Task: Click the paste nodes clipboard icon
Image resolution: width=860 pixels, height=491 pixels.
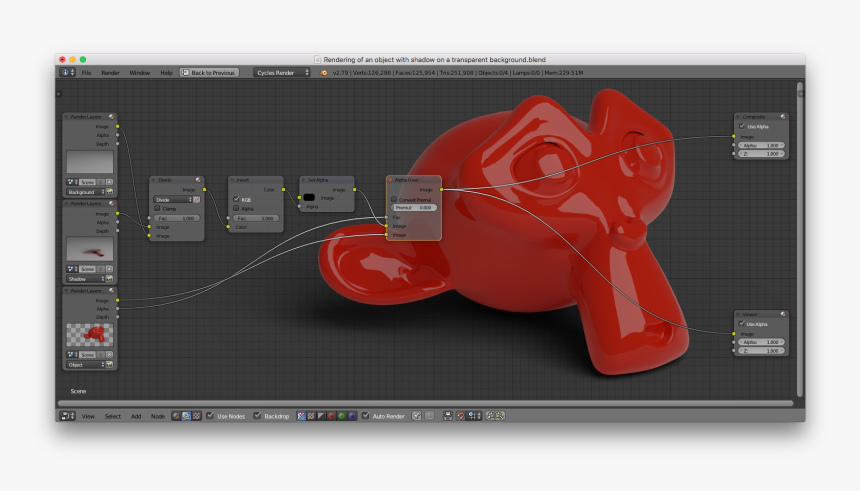Action: [500, 416]
